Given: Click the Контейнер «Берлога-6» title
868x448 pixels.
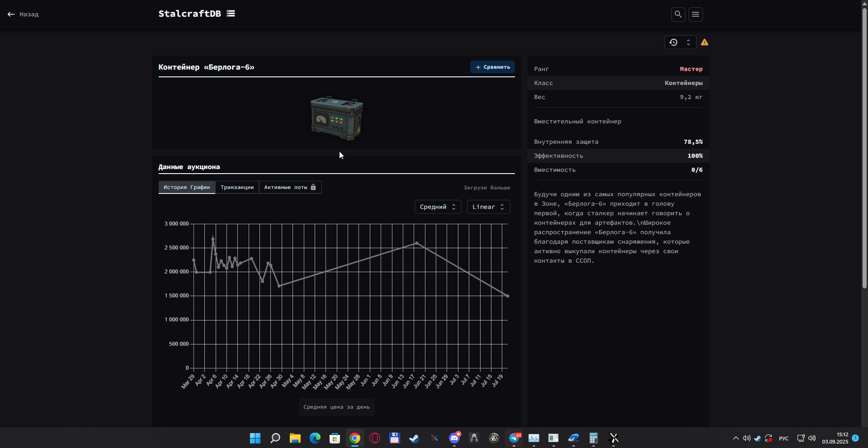Looking at the screenshot, I should (206, 67).
